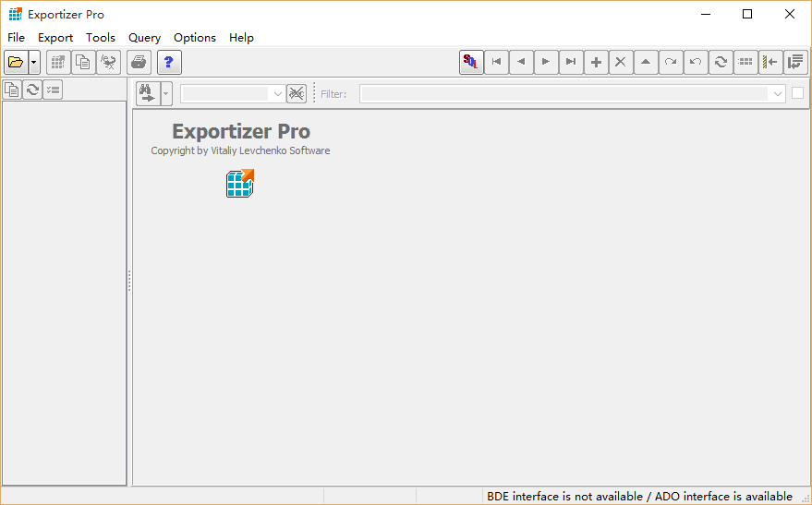The height and width of the screenshot is (505, 812).
Task: Click the X delete record icon
Action: tap(621, 62)
